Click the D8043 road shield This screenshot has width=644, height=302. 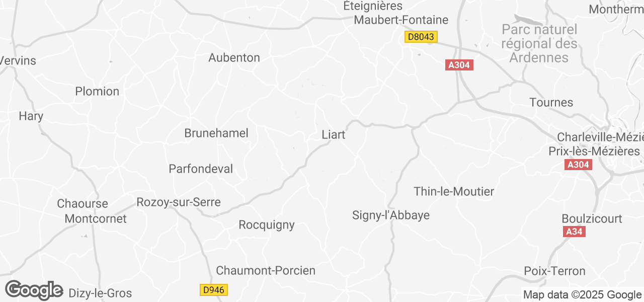(x=421, y=37)
